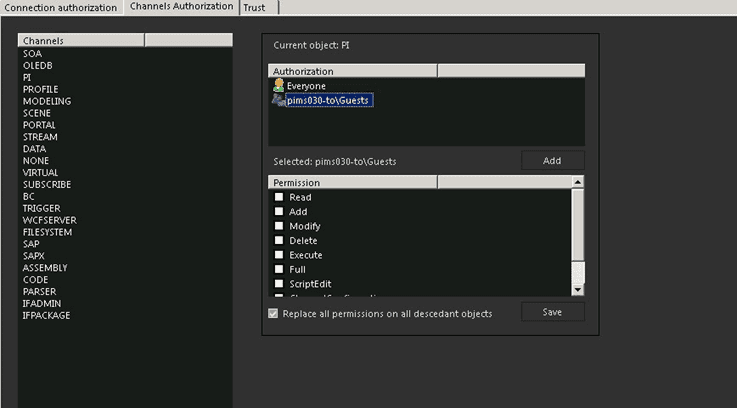Select the STREAM channel

pyautogui.click(x=40, y=137)
